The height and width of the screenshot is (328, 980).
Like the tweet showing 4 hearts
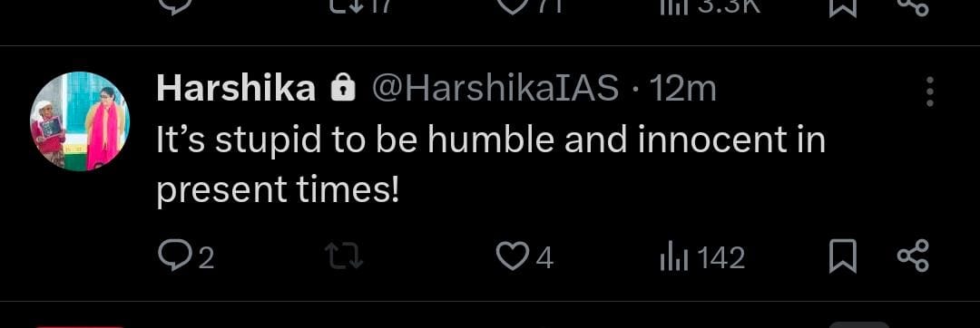524,257
